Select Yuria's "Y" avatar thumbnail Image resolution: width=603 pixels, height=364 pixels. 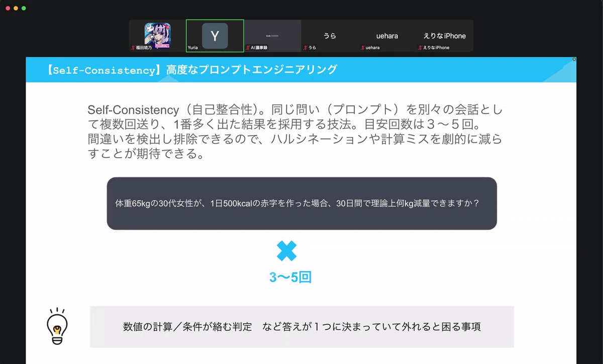tap(215, 36)
